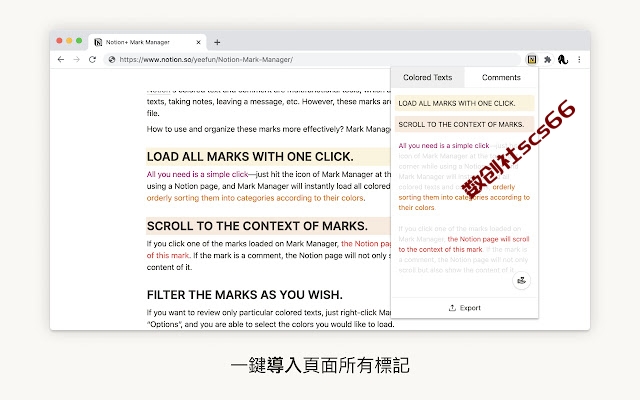This screenshot has height=400, width=640.
Task: Click orange mark 'orderly sorting them into categories' in popup
Action: pos(464,197)
